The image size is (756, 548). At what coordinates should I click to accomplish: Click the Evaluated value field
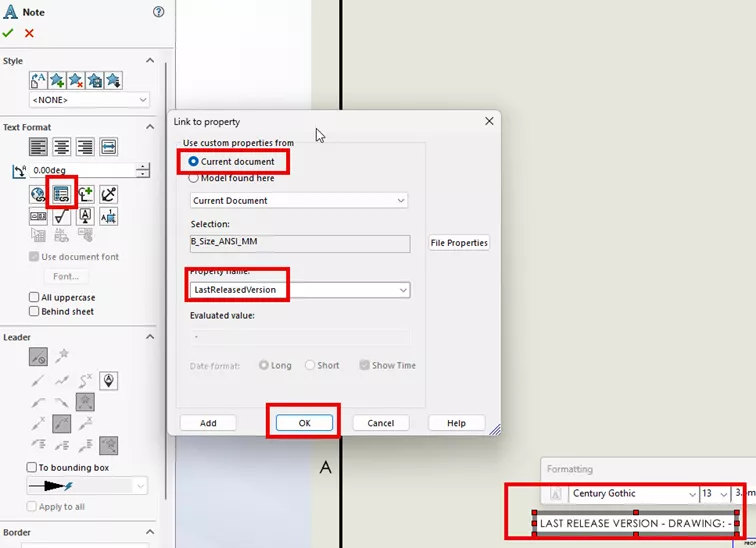point(300,336)
